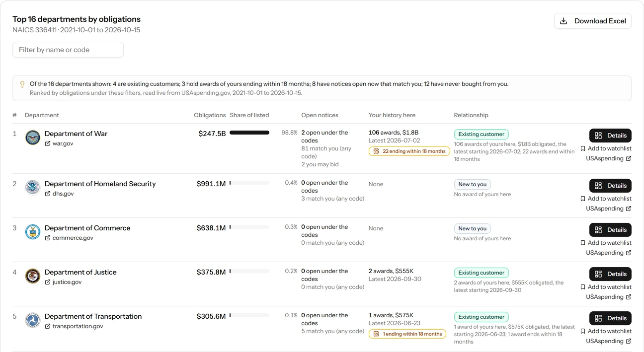Click the '22 ending within 18 months' badge
This screenshot has width=644, height=352.
409,151
